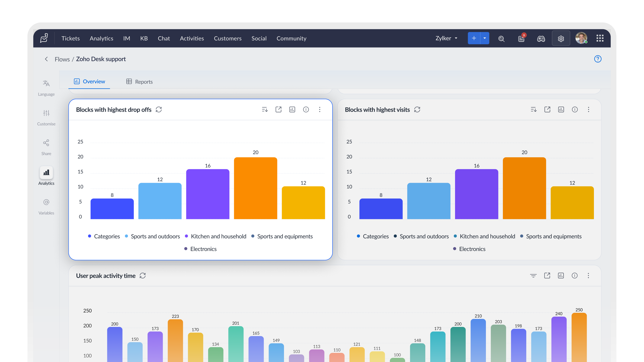
Task: Open Activities in the top navigation
Action: click(192, 38)
